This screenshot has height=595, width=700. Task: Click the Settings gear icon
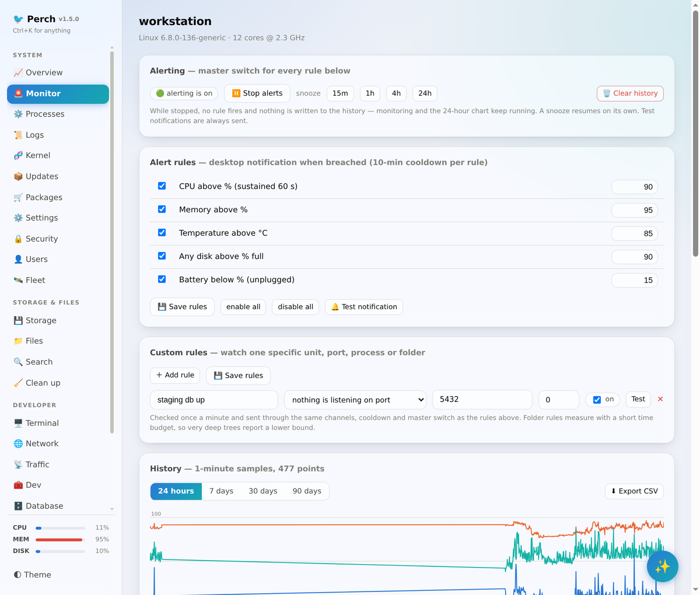click(18, 218)
